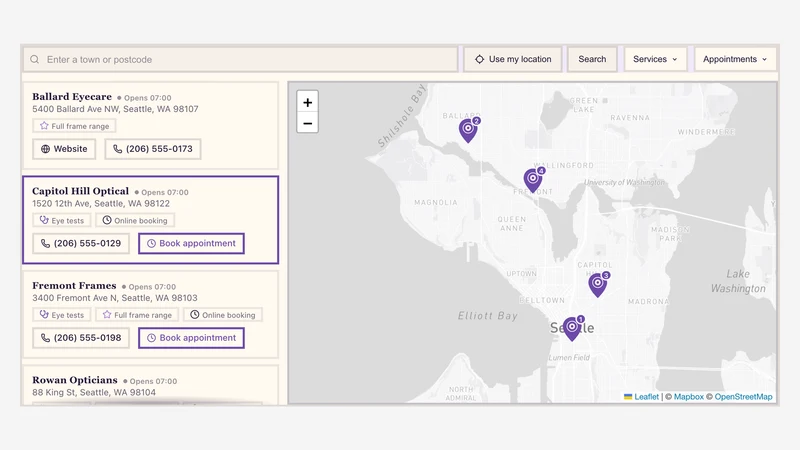Click address 5400 Ballard Ave NW
Image resolution: width=800 pixels, height=450 pixels.
(115, 109)
